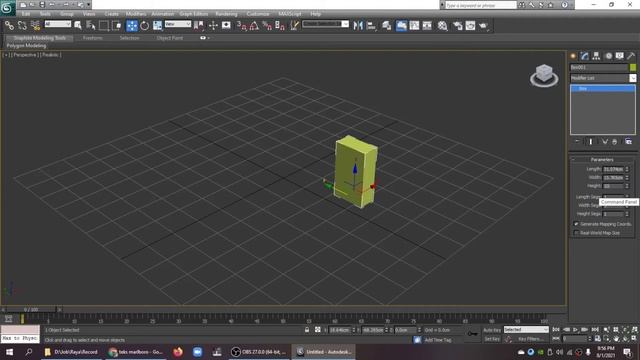The width and height of the screenshot is (640, 360).
Task: Open the Selection Filter dropdown showing All
Action: [x=58, y=24]
